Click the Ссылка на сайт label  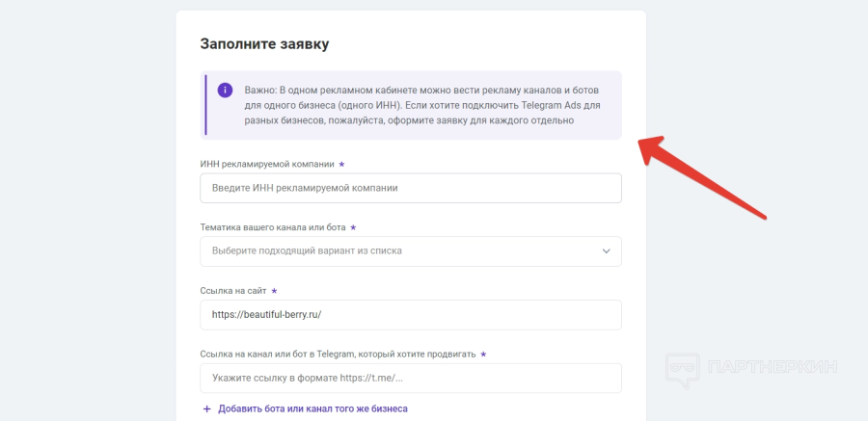coord(233,290)
